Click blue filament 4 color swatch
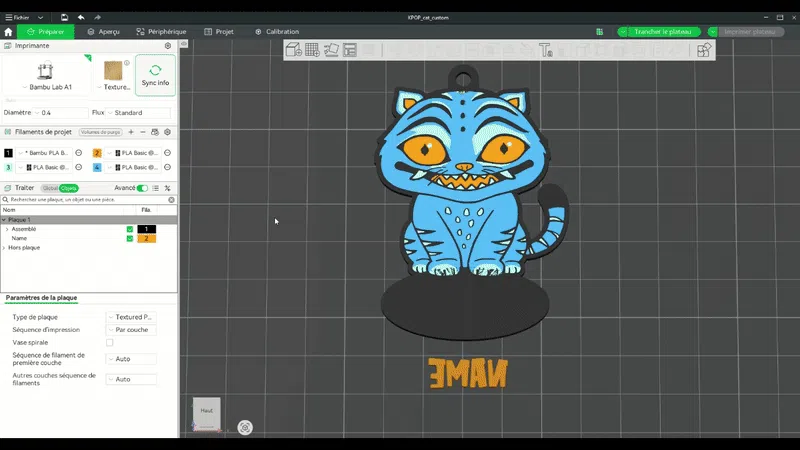 (x=97, y=167)
